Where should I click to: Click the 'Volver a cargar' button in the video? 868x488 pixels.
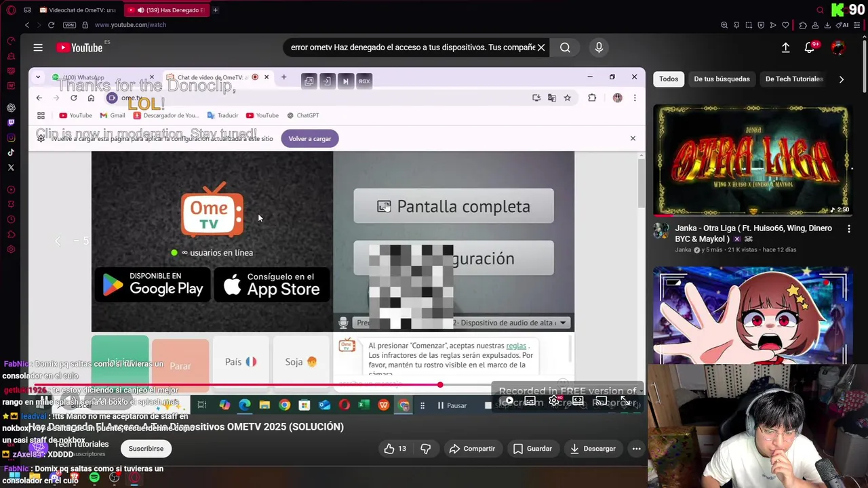[310, 138]
